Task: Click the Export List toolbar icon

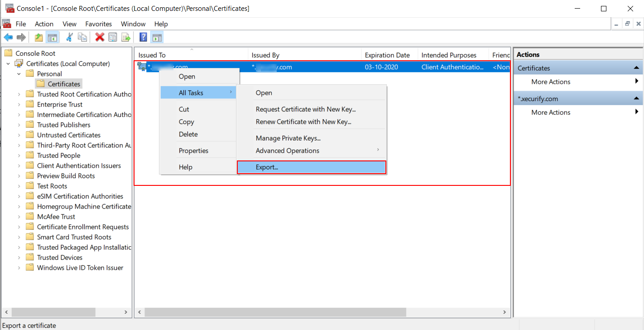Action: [126, 37]
